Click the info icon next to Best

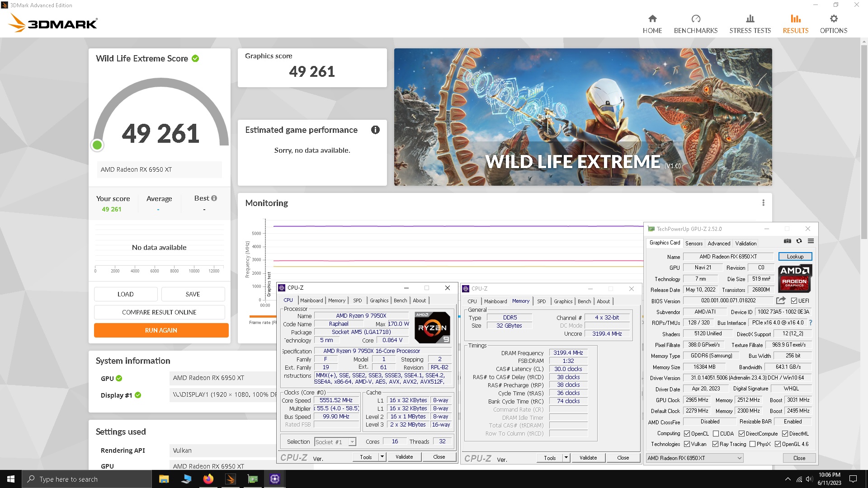point(214,198)
